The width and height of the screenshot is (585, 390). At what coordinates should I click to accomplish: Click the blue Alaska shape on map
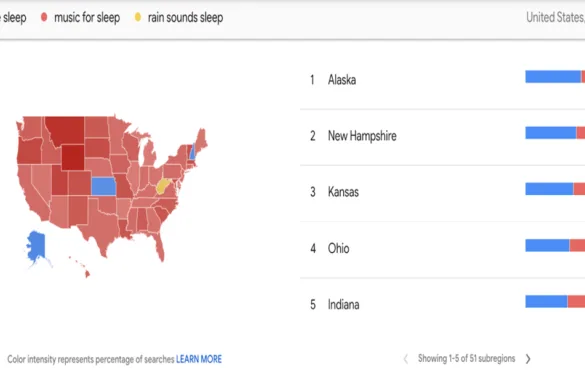[36, 246]
